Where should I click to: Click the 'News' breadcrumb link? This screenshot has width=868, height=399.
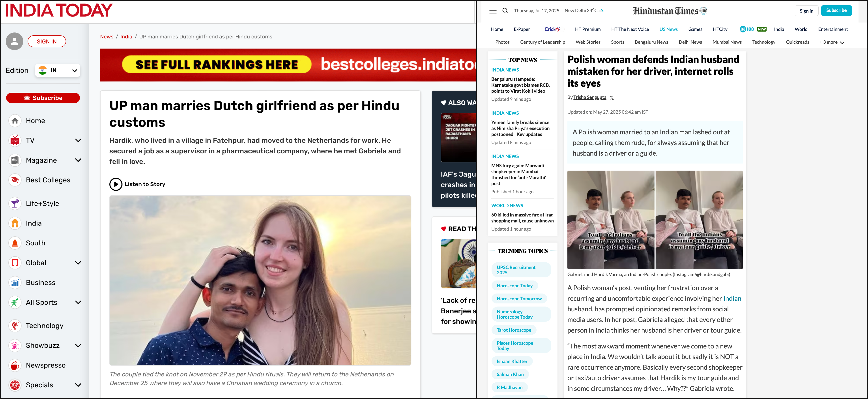tap(107, 37)
